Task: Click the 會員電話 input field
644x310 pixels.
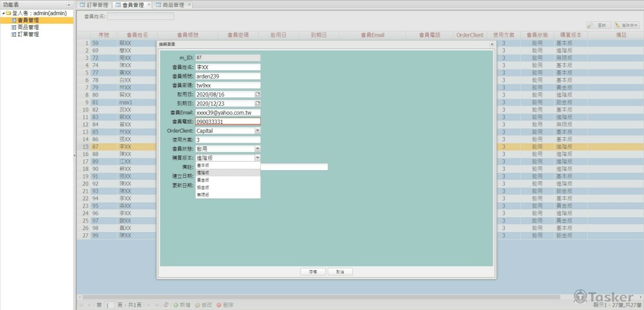Action: 227,121
